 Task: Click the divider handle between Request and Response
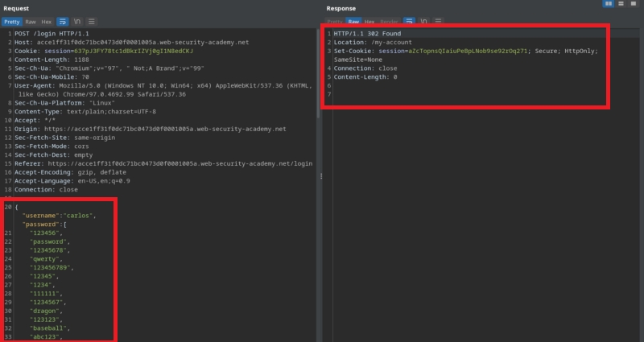(321, 176)
